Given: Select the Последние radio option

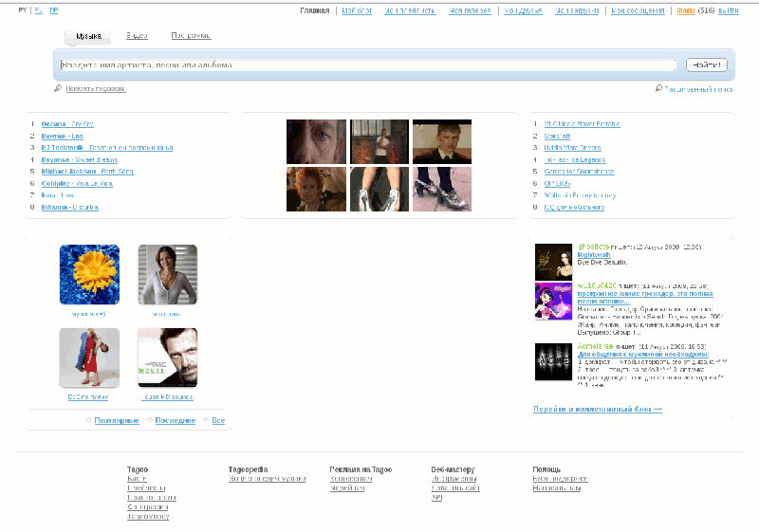Looking at the screenshot, I should 150,420.
